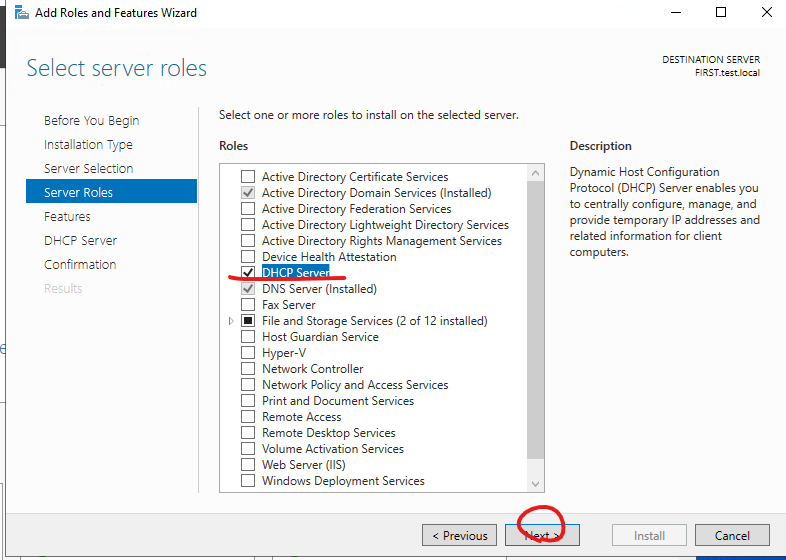Check the Hyper-V role box

tap(248, 352)
